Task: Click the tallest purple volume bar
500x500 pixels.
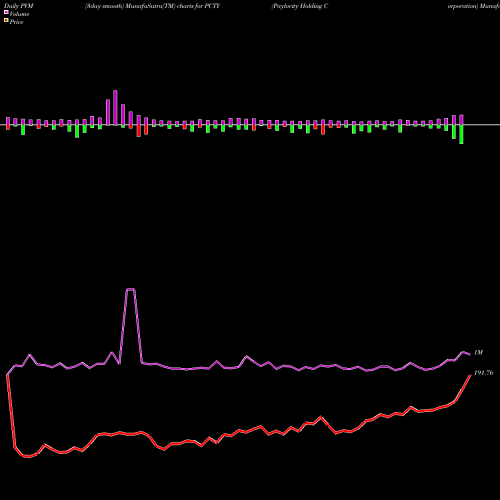Action: coord(115,108)
